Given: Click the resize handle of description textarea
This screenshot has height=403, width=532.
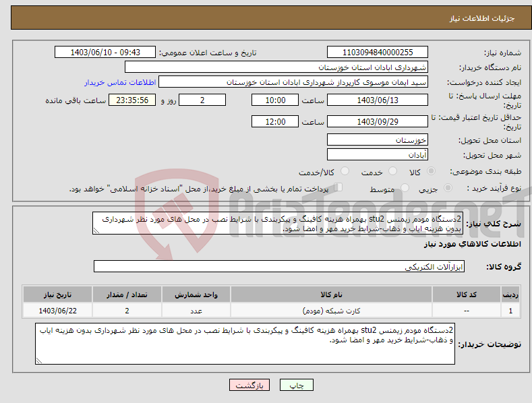Looking at the screenshot, I should (x=96, y=230).
